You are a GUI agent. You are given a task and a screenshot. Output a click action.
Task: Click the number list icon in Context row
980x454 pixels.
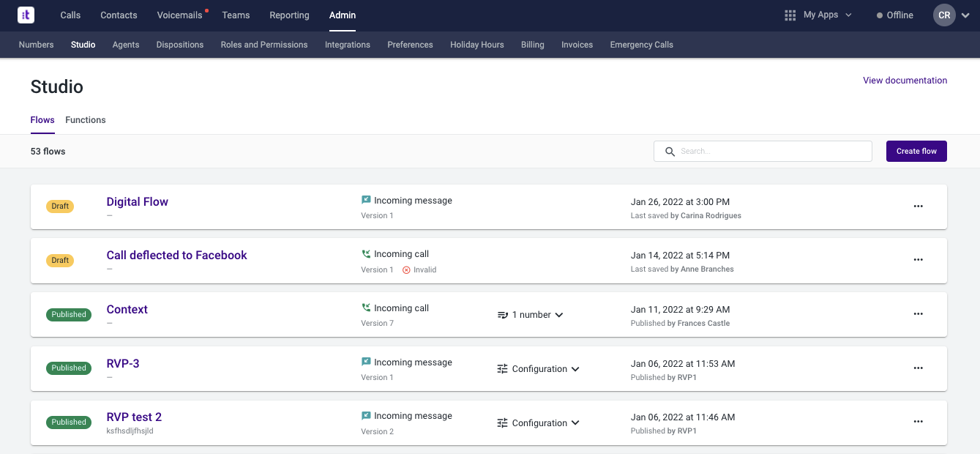[503, 315]
